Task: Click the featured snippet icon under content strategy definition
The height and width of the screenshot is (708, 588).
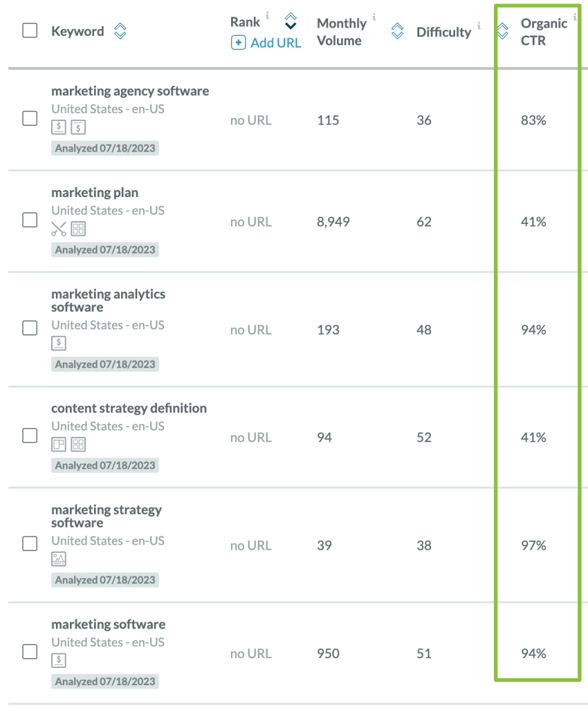Action: [x=59, y=445]
